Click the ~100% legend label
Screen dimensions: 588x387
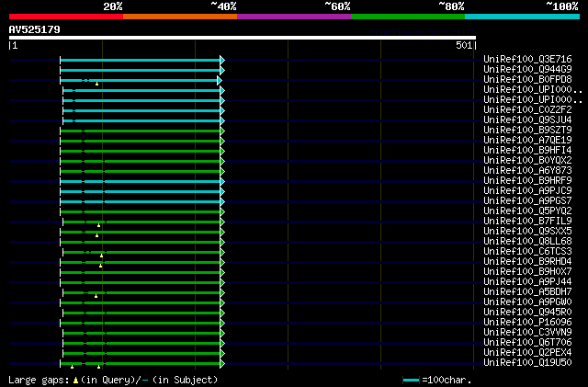562,6
